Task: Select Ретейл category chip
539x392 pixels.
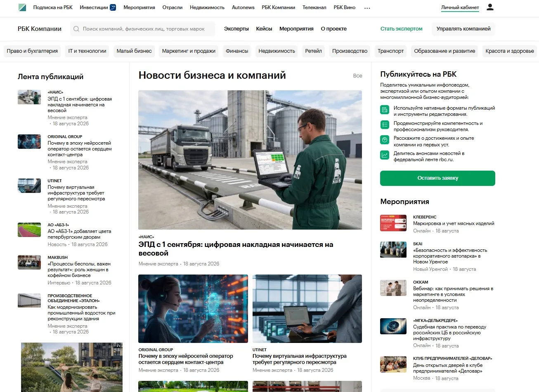Action: [313, 51]
